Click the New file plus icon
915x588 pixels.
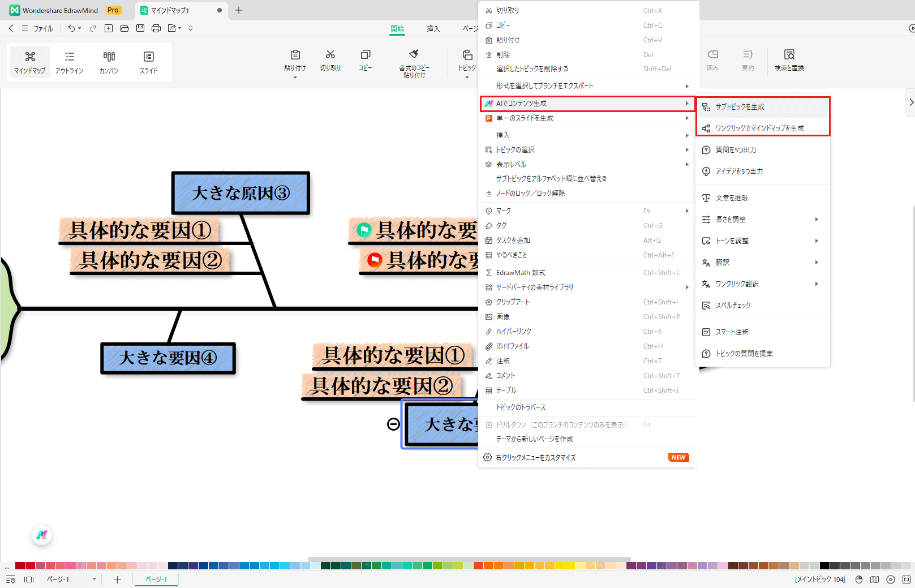(x=109, y=28)
